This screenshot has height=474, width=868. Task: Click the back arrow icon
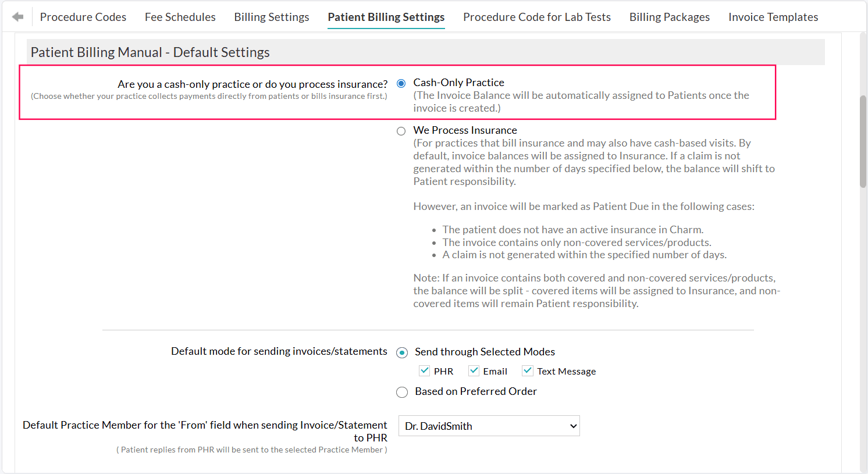[x=18, y=17]
